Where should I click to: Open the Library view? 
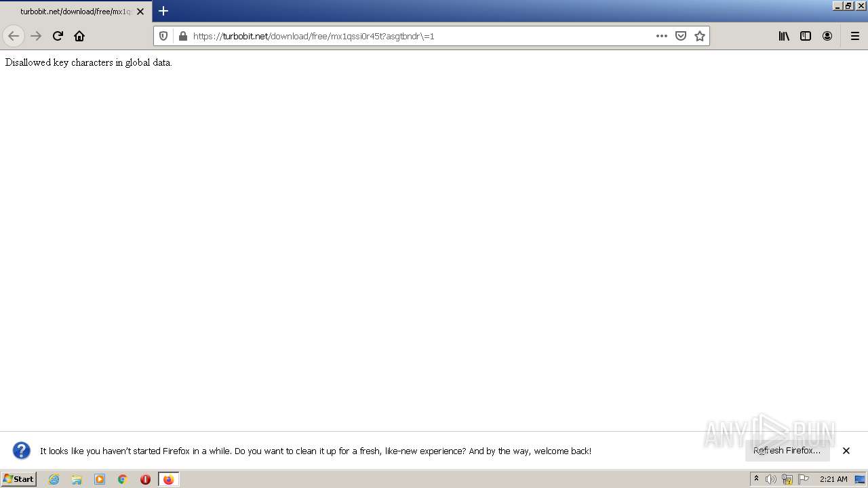coord(784,36)
